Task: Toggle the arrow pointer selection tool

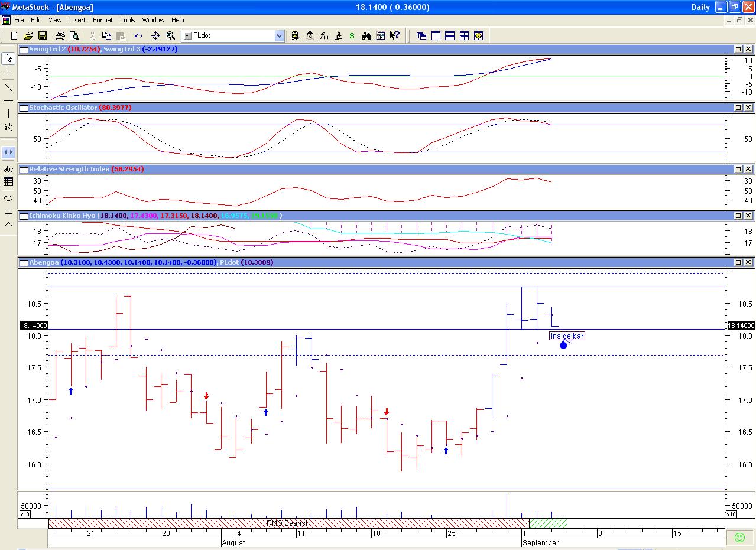Action: (8, 58)
